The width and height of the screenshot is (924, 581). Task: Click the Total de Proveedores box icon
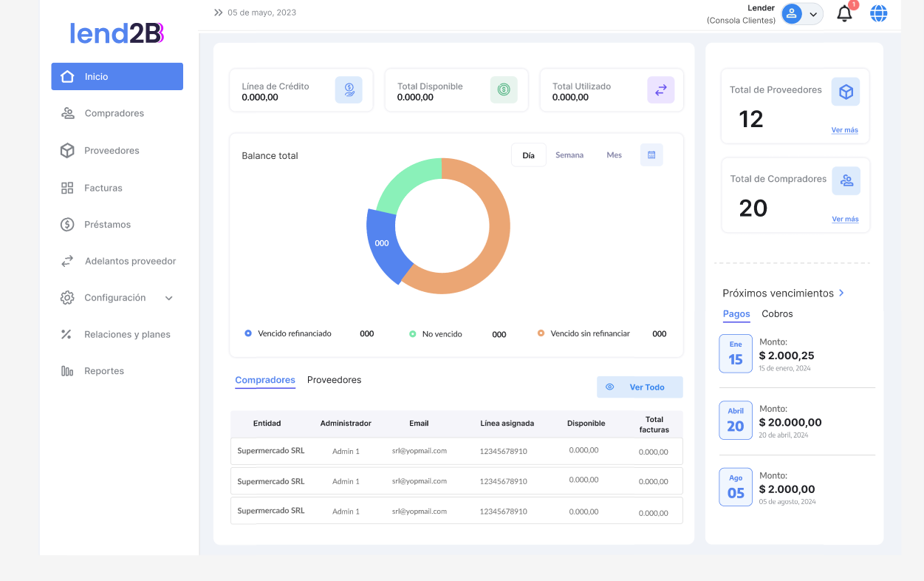tap(846, 92)
